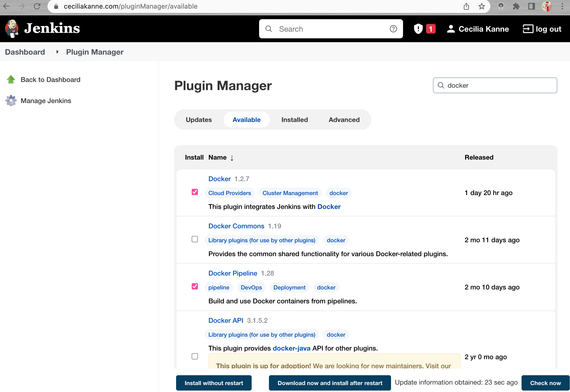This screenshot has height=392, width=570.
Task: Enable the Docker API install checkbox
Action: [x=195, y=356]
